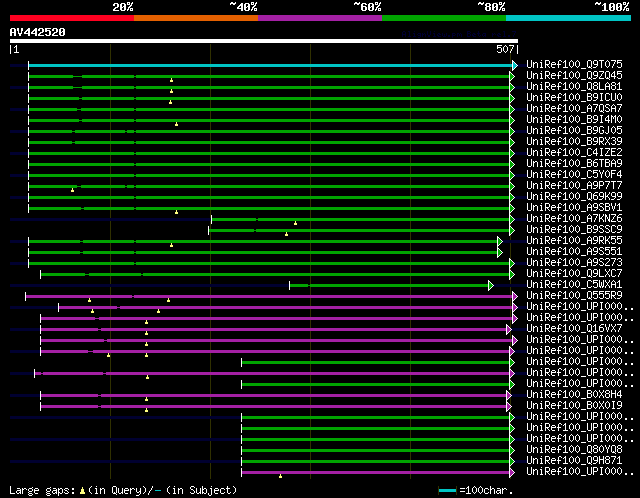Screen dimensions: 640x498
Task: Click the yellow gap marker on A9P7T7 row
Action: coord(72,190)
